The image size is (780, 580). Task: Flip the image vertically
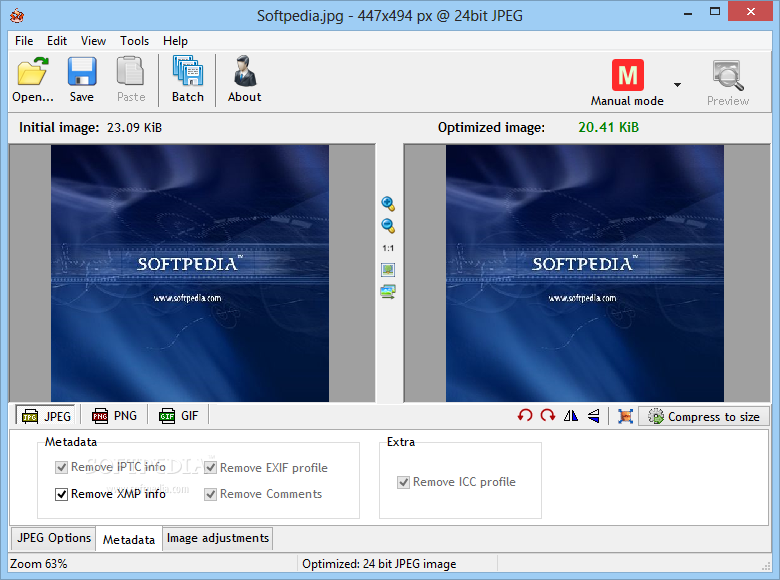click(x=593, y=415)
